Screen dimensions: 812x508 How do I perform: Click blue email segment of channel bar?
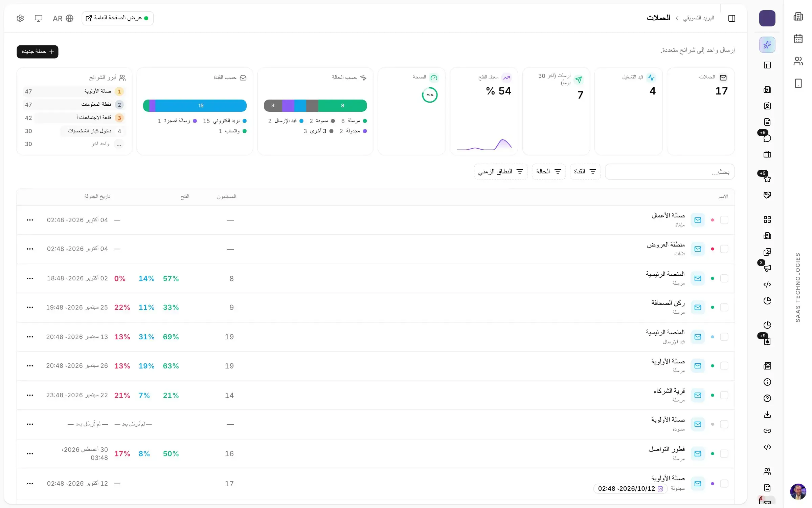[x=201, y=106]
